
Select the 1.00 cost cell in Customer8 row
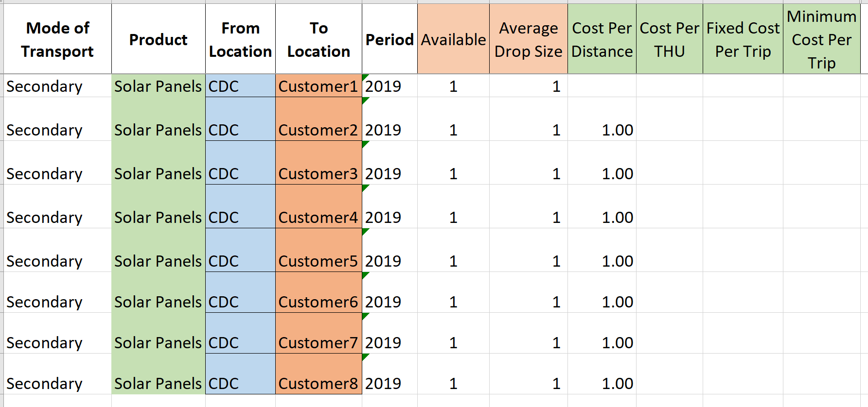click(x=602, y=374)
